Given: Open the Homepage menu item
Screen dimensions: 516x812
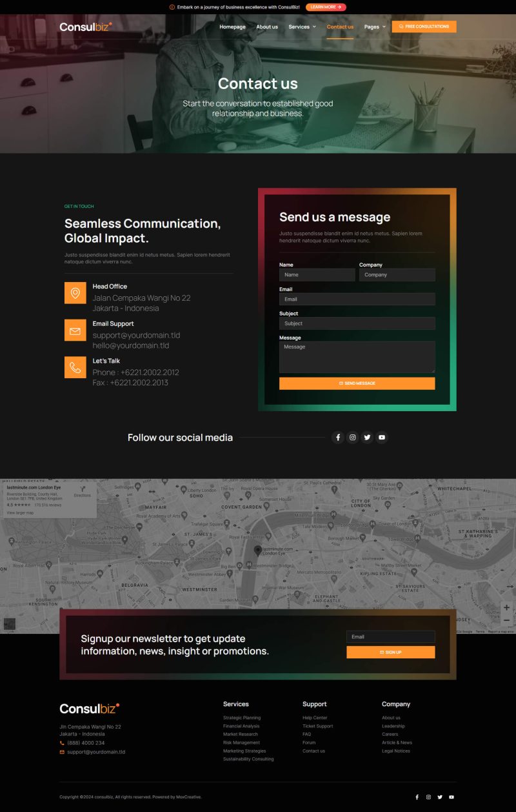Looking at the screenshot, I should [232, 27].
